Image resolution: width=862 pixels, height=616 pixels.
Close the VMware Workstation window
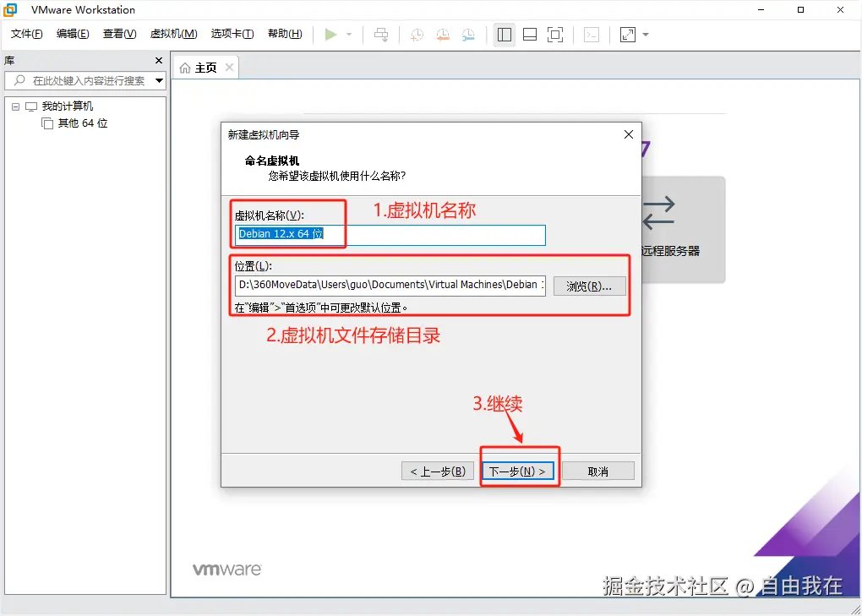click(x=840, y=10)
